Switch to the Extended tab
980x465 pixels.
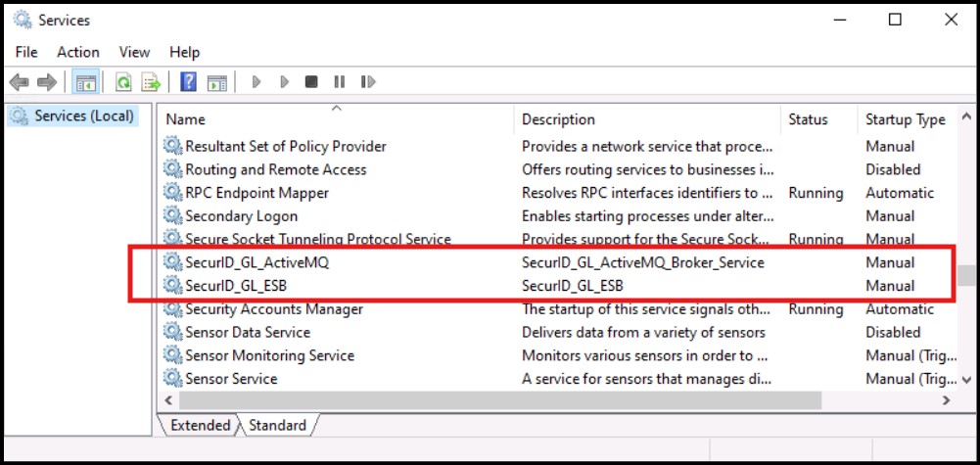(200, 425)
